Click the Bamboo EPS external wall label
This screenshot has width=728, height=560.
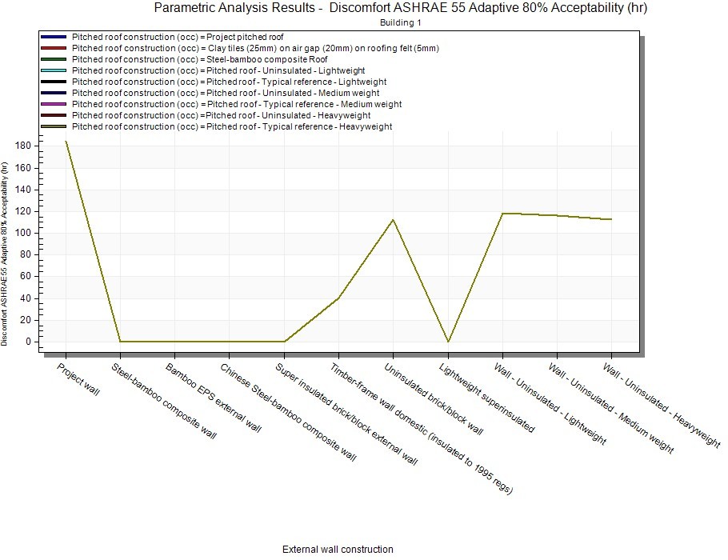coord(214,398)
